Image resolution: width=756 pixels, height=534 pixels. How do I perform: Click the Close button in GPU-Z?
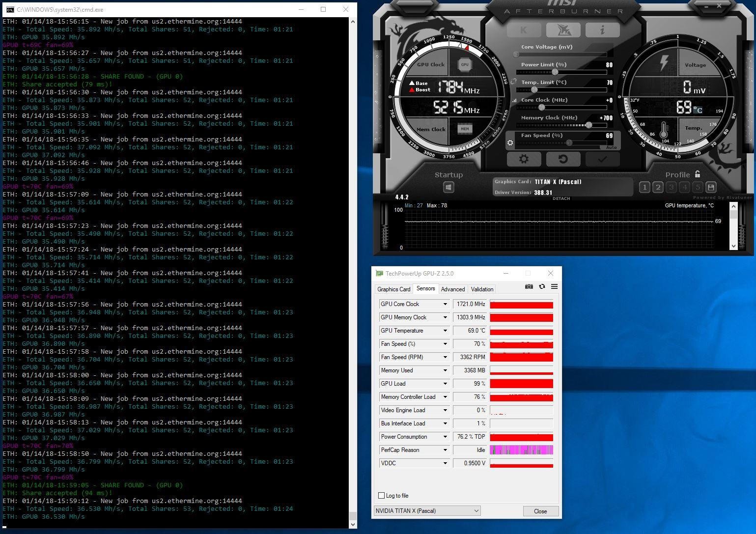point(540,511)
